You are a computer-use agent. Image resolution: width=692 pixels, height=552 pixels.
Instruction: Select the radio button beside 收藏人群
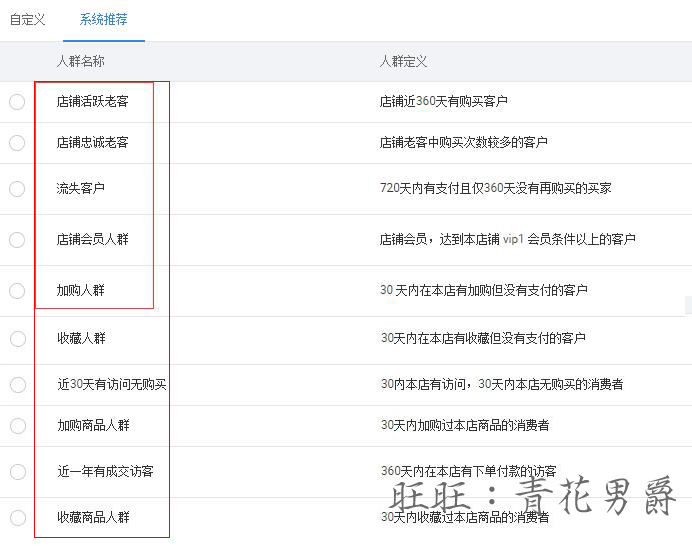click(x=17, y=339)
